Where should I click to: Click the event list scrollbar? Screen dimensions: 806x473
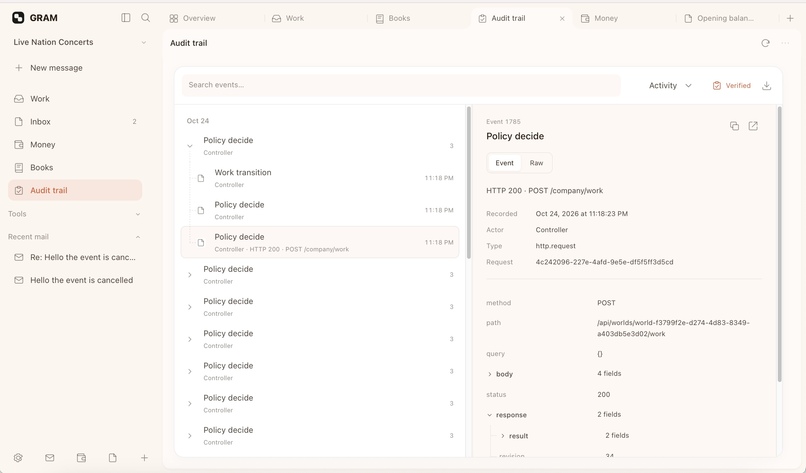(x=468, y=183)
